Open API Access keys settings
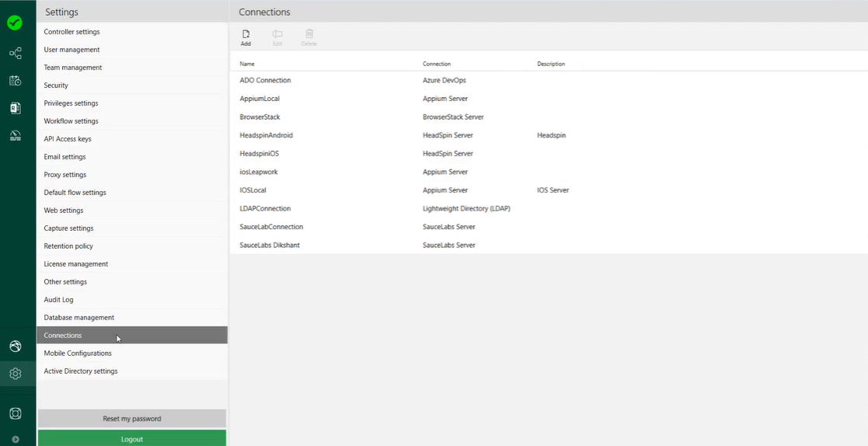This screenshot has height=446, width=868. [x=68, y=139]
